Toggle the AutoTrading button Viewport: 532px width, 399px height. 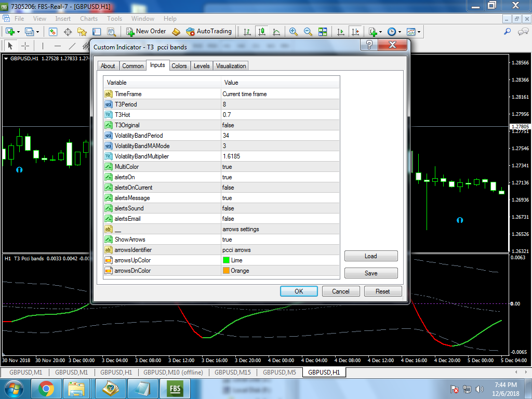pos(209,32)
